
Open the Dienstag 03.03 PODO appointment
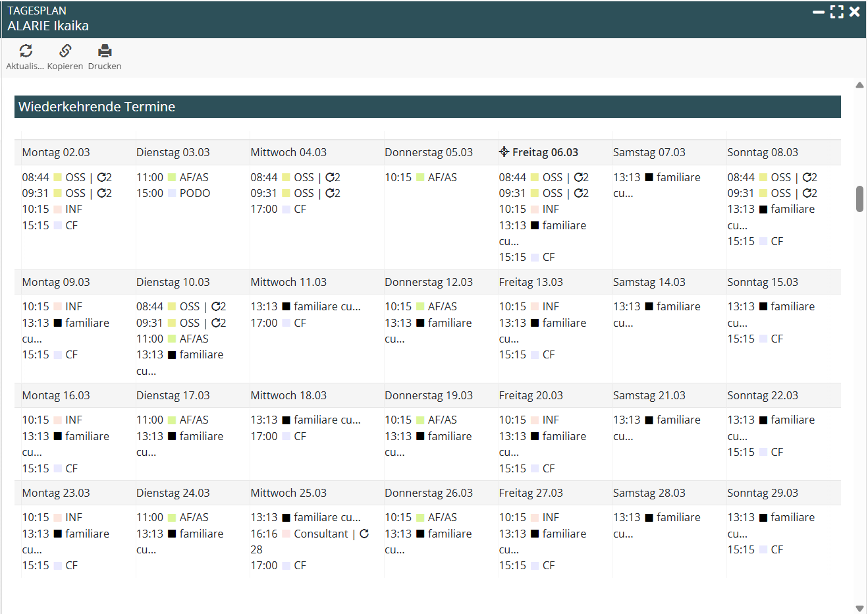click(194, 193)
